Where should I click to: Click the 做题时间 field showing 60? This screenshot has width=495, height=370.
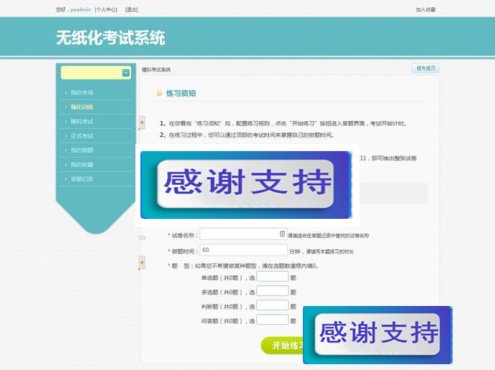pos(243,250)
